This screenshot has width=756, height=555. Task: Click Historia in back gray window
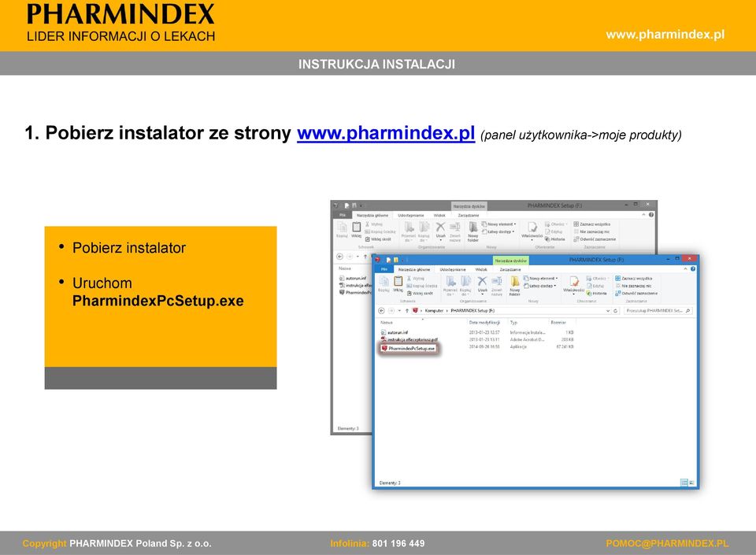[555, 239]
